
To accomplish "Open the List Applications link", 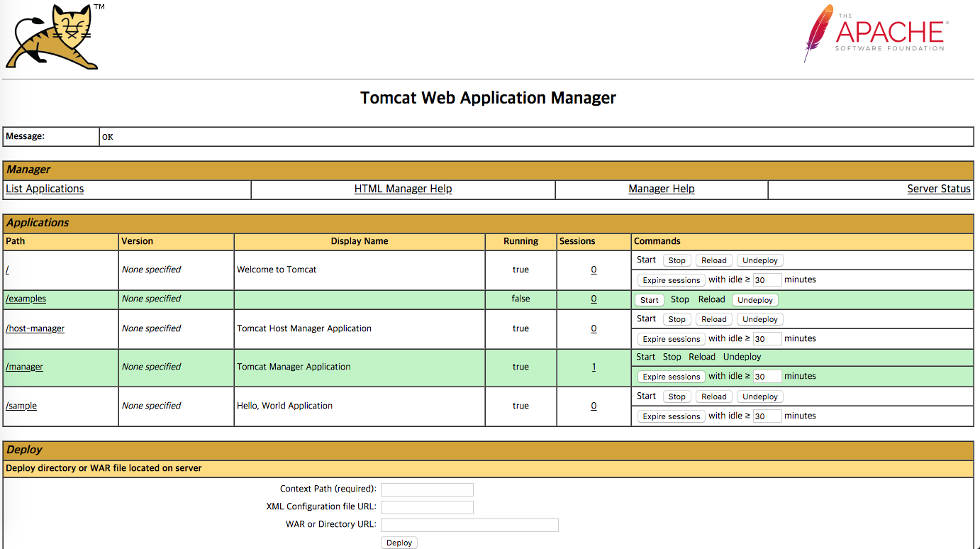I will click(45, 189).
